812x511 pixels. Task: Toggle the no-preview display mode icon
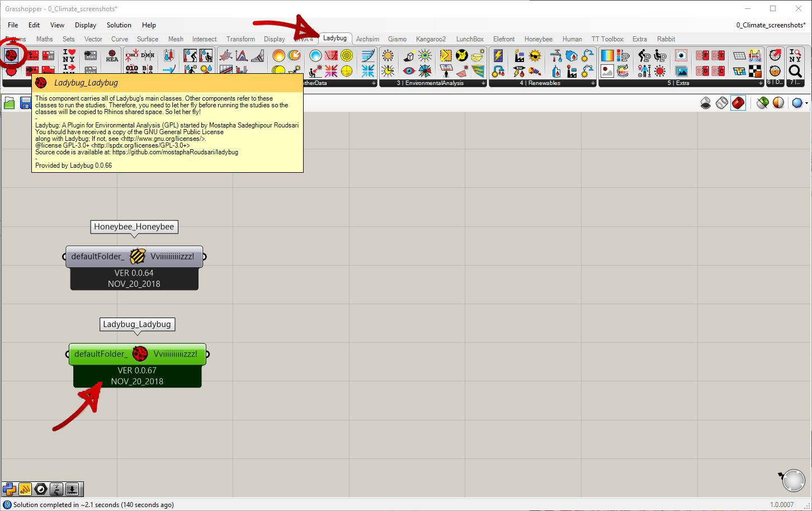706,103
